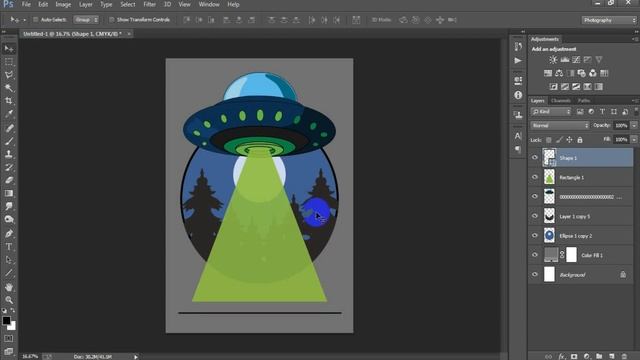
Task: Open the Opacity slider dropdown arrow
Action: pyautogui.click(x=634, y=125)
